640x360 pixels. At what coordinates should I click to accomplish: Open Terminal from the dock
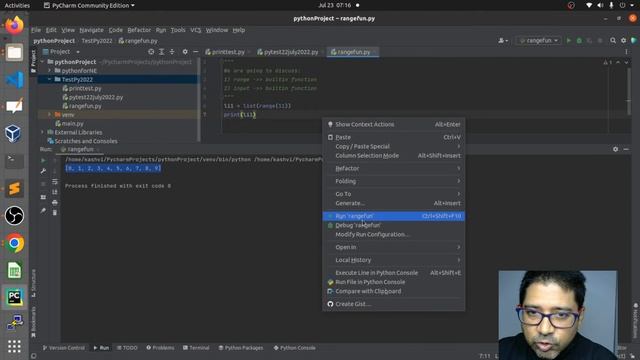click(14, 161)
